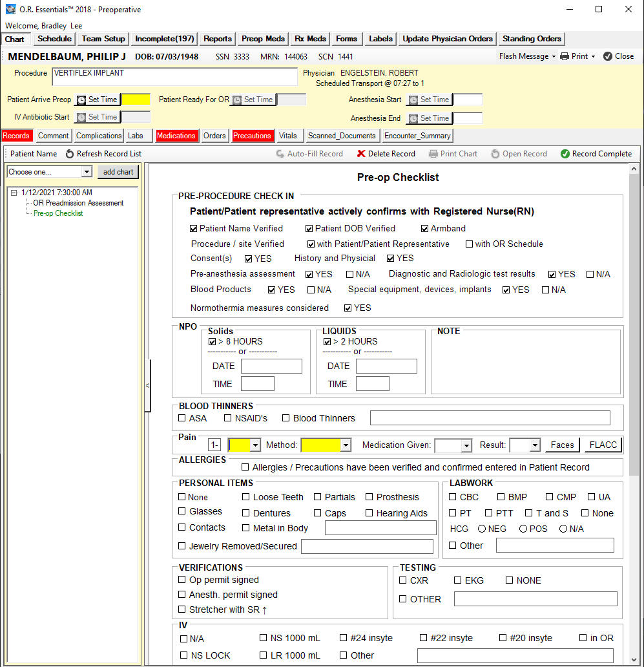
Task: Select the HCG NEG radio button
Action: point(482,529)
